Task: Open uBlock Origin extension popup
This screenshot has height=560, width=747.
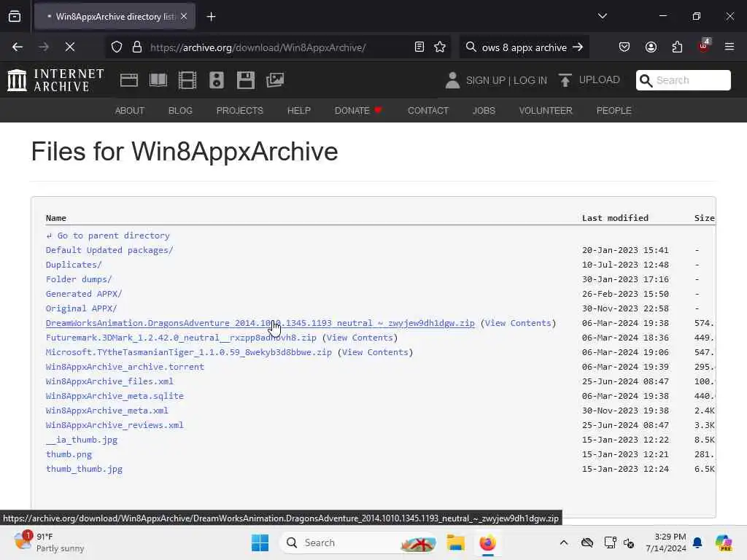Action: pos(704,46)
